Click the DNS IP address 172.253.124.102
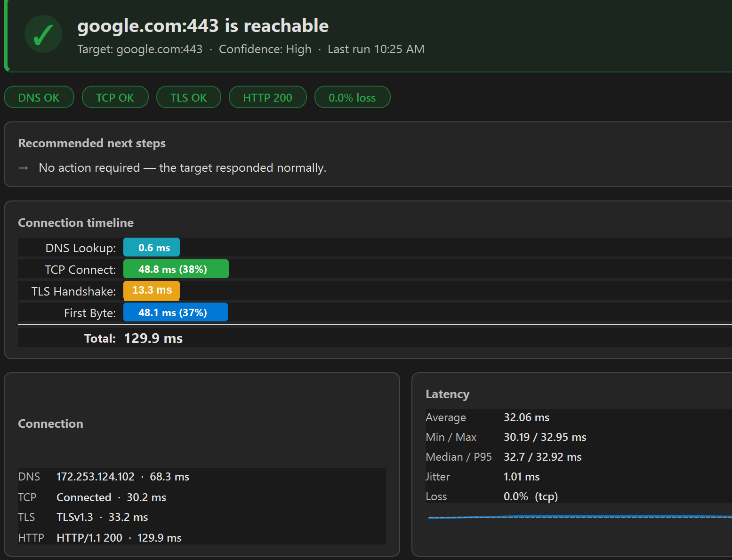This screenshot has height=560, width=732. click(96, 477)
